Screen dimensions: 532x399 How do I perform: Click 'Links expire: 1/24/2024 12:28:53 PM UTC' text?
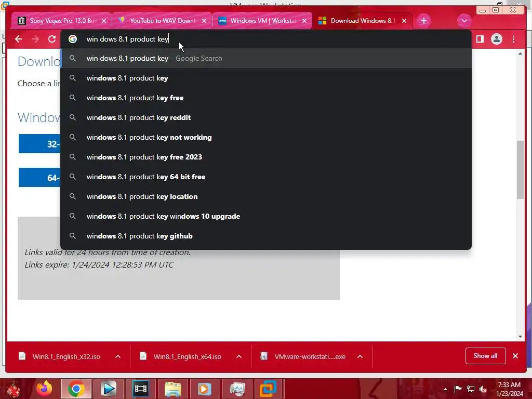point(99,264)
